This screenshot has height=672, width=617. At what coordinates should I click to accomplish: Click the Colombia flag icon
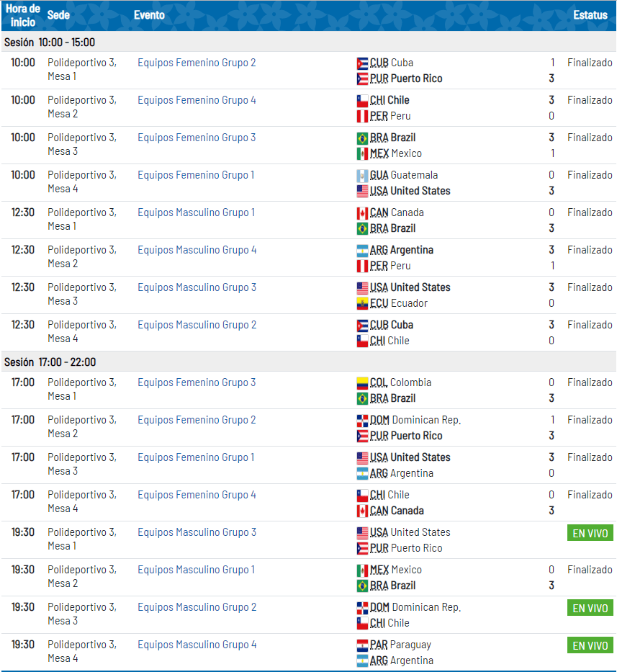click(x=362, y=383)
